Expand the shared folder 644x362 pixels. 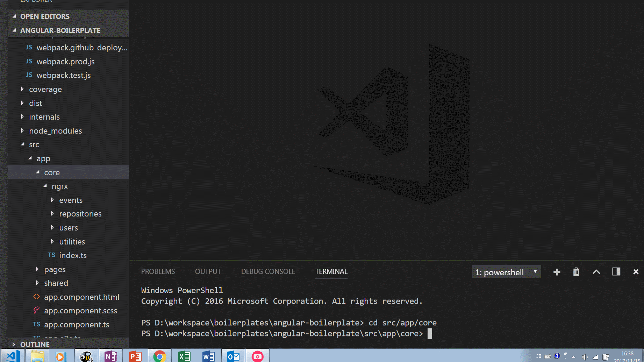tap(68, 283)
